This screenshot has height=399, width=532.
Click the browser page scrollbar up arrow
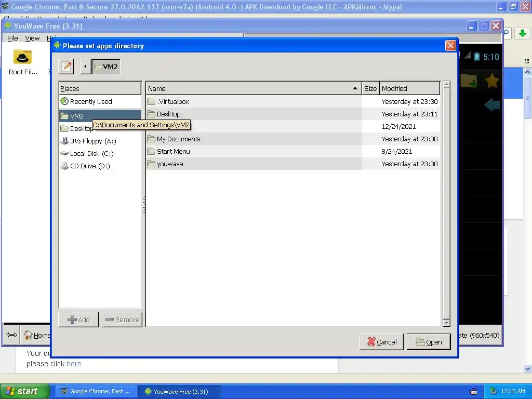point(527,72)
